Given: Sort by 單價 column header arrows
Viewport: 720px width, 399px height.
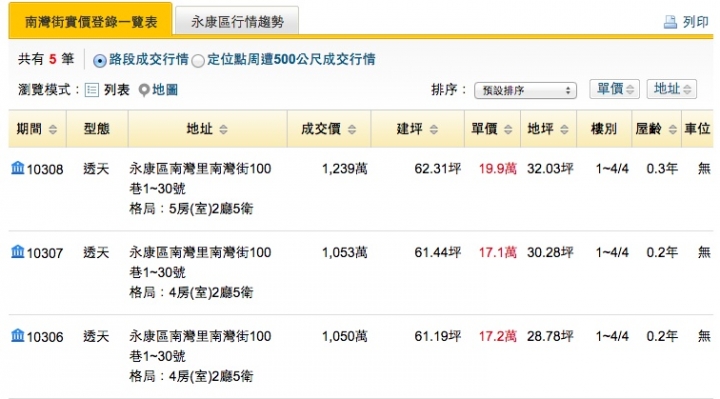Looking at the screenshot, I should click(508, 129).
